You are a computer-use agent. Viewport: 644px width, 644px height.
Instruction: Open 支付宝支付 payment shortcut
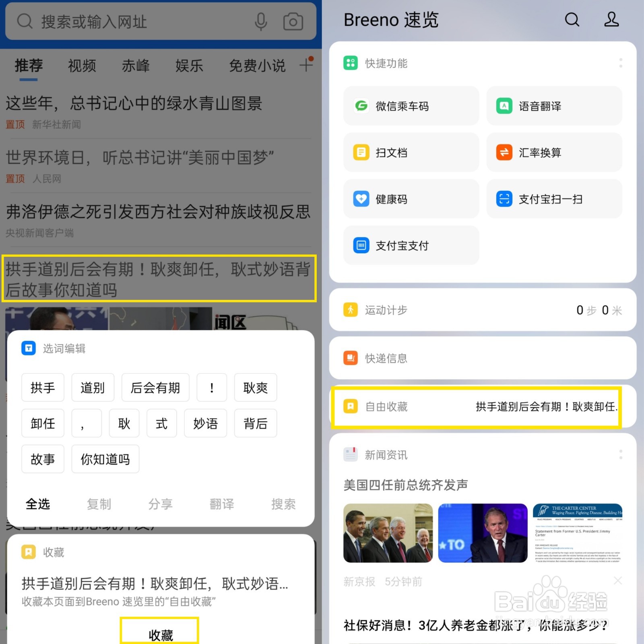coord(411,245)
